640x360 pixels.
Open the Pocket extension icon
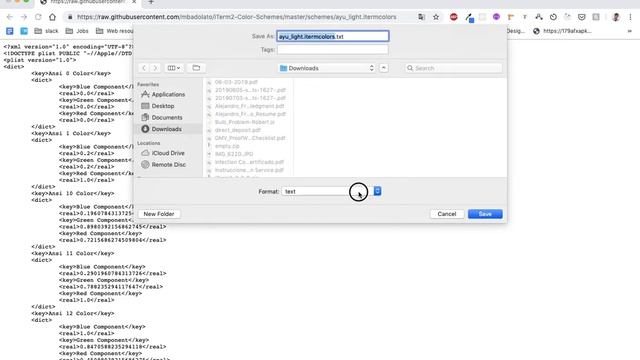tap(582, 17)
